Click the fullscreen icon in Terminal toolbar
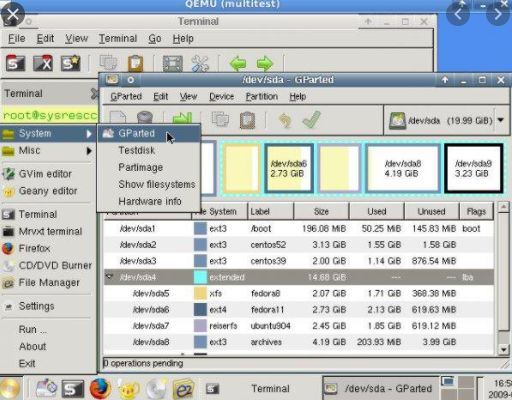 [x=172, y=63]
